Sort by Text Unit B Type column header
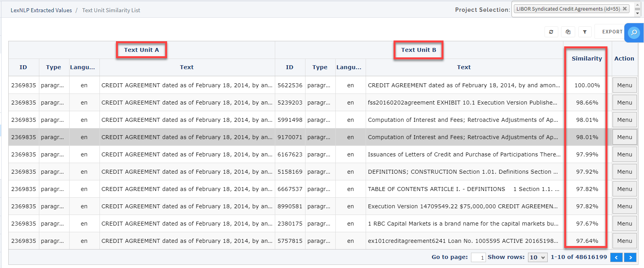Viewport: 644px width, 268px height. click(320, 67)
